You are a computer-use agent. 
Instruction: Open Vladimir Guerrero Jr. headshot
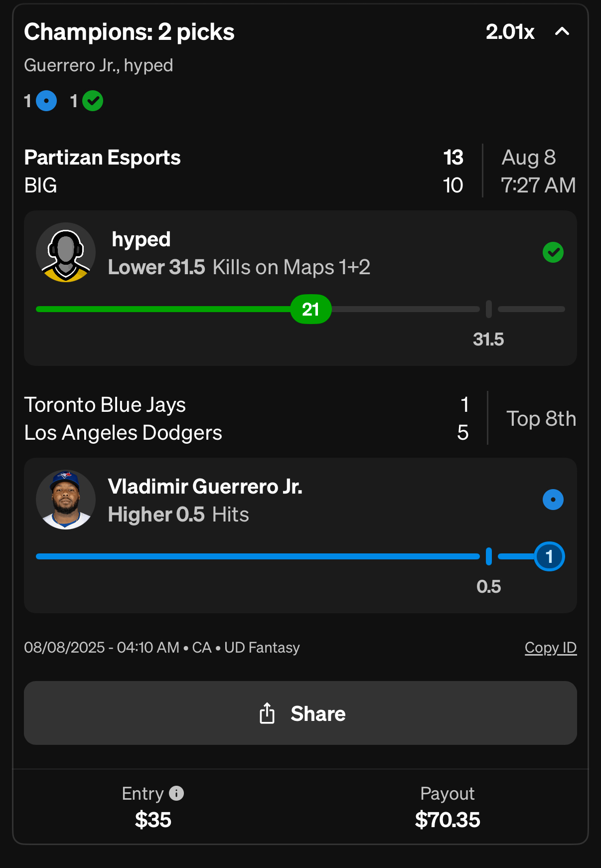[x=66, y=500]
